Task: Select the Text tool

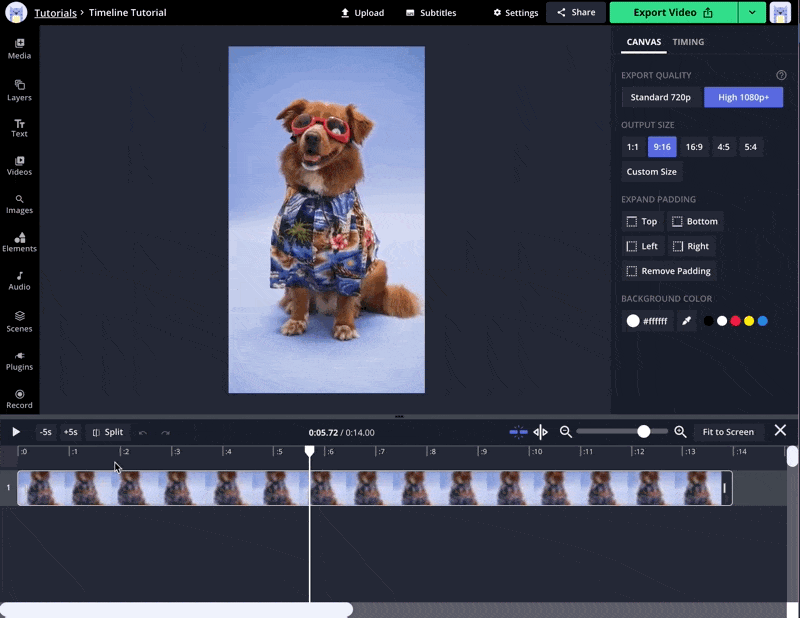Action: point(19,127)
